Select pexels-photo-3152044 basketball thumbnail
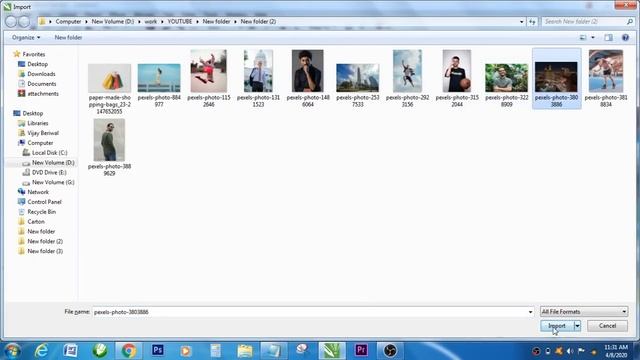 click(x=457, y=71)
